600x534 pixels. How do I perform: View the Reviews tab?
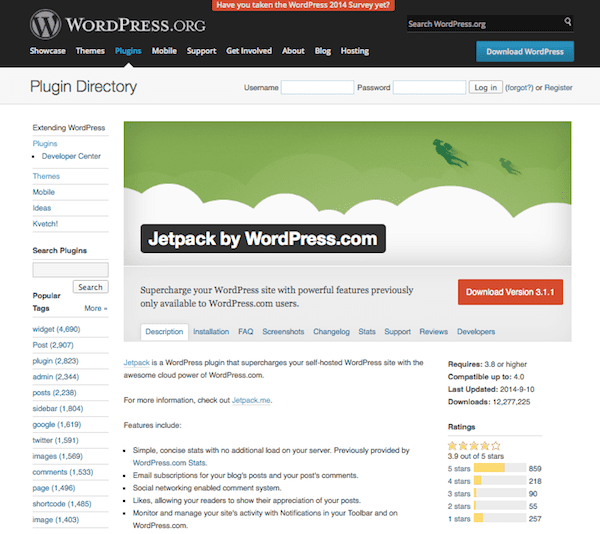pos(433,331)
